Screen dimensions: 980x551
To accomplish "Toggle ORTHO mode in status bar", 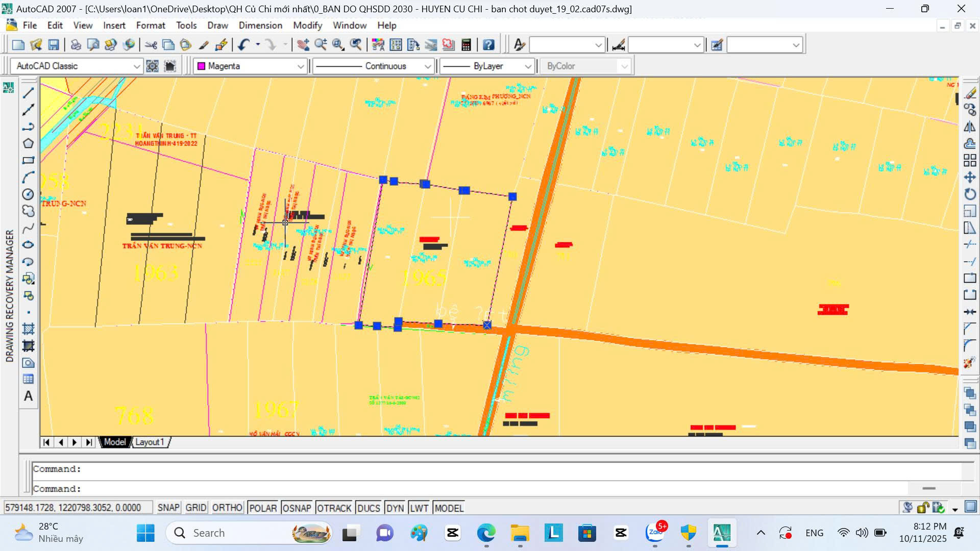I will 227,508.
